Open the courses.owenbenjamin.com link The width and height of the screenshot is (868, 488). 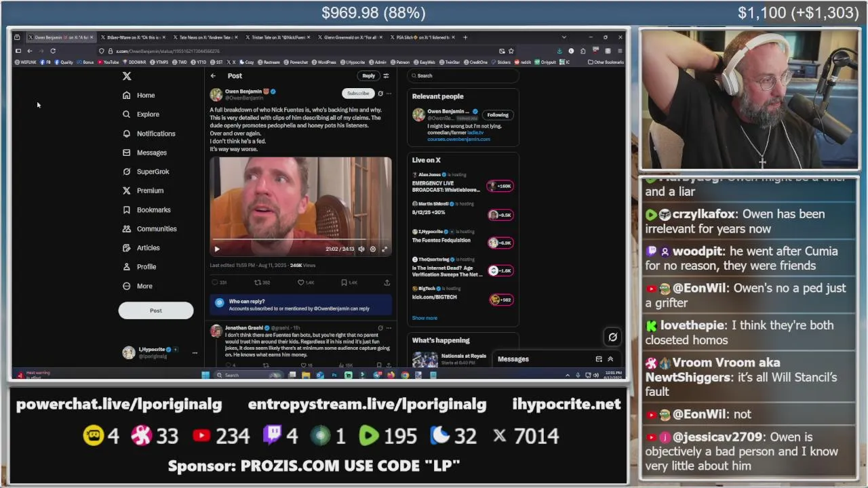tap(458, 139)
